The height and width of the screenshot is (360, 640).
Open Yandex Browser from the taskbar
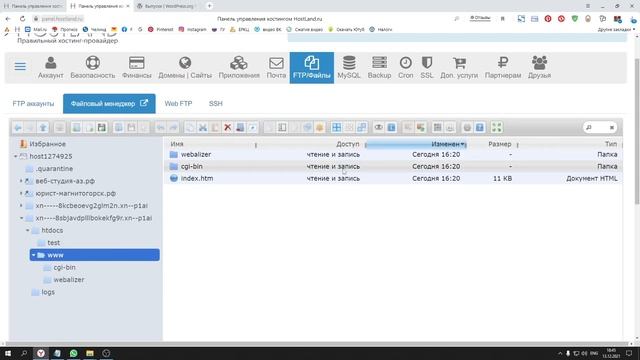pos(41,353)
